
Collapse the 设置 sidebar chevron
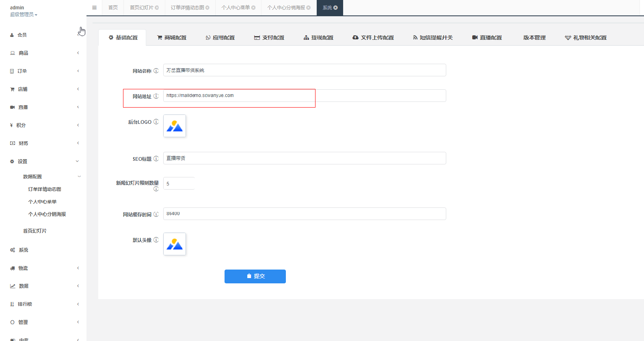click(77, 161)
